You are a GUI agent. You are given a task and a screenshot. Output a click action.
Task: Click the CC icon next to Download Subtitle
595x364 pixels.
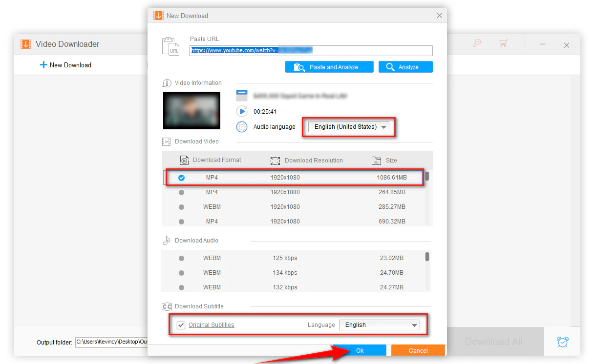(x=166, y=306)
